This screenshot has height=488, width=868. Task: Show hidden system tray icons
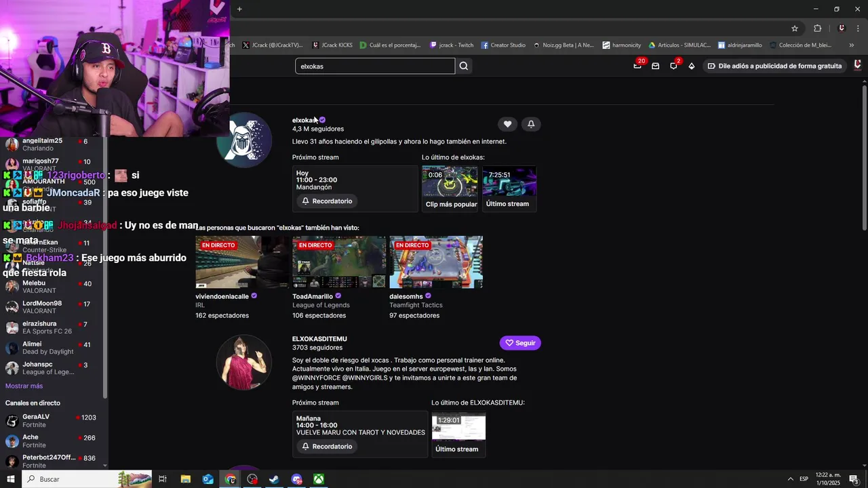pos(790,479)
